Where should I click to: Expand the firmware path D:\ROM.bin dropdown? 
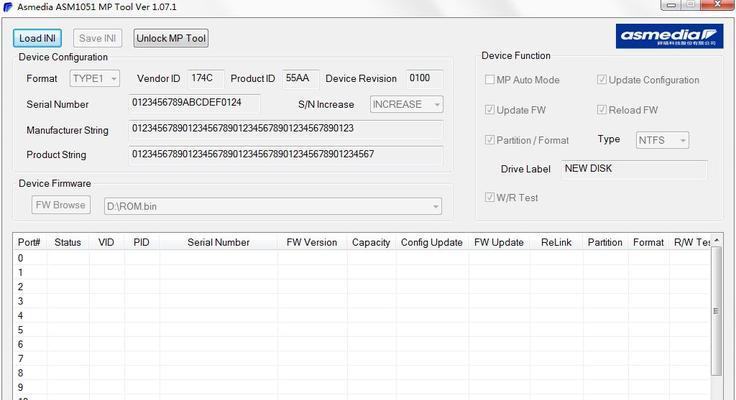(273, 206)
